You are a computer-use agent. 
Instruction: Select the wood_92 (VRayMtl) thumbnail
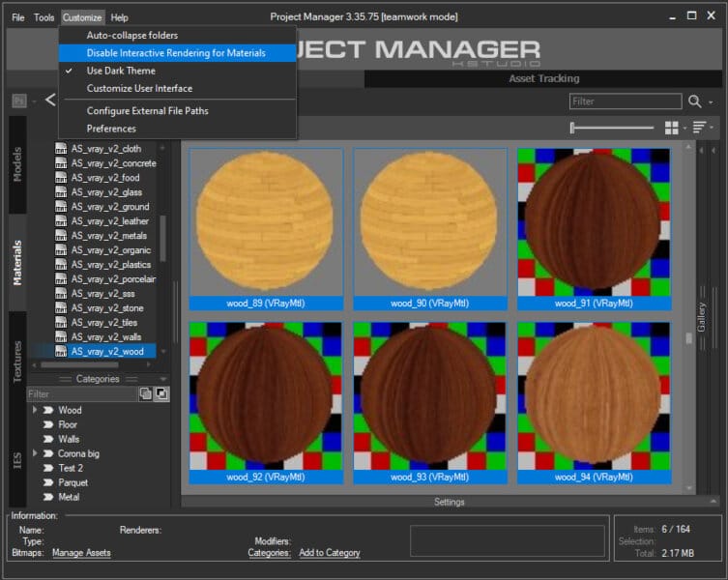tap(266, 402)
